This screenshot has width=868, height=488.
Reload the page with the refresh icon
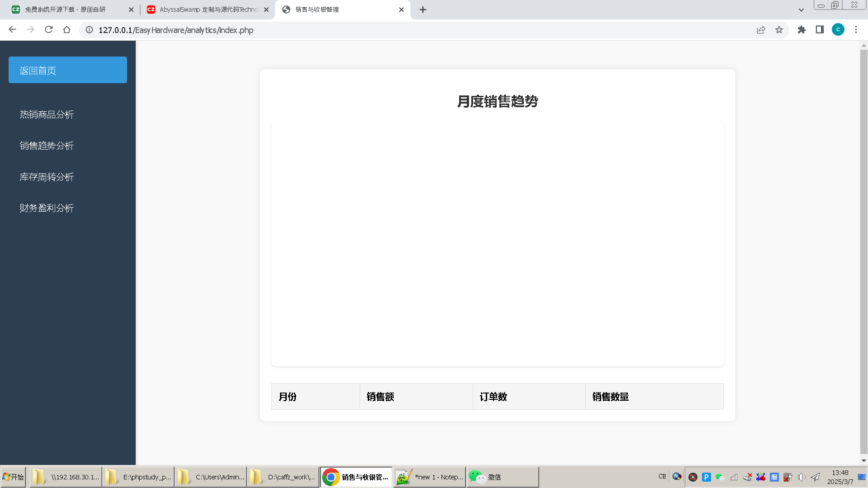[48, 30]
